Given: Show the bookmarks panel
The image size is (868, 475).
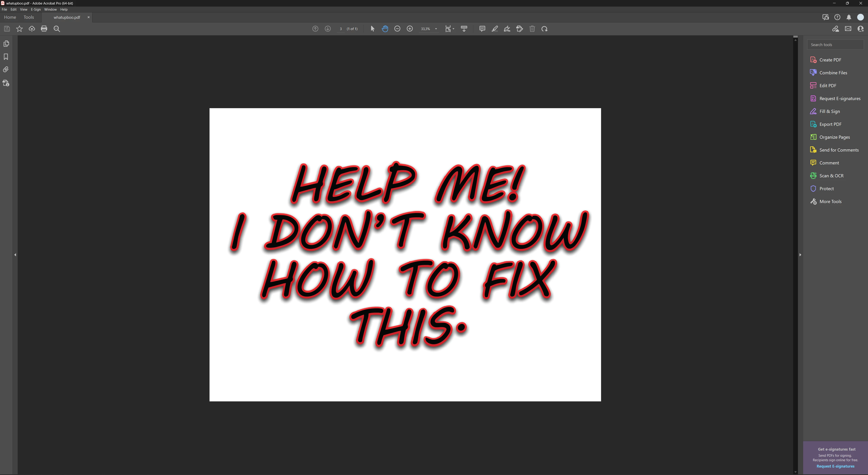Looking at the screenshot, I should tap(6, 56).
